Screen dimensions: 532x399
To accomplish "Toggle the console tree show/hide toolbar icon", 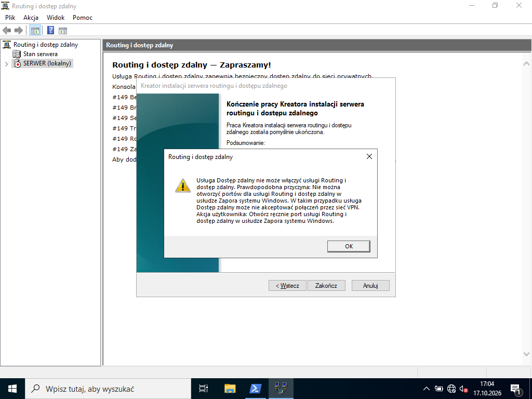I will (x=35, y=31).
